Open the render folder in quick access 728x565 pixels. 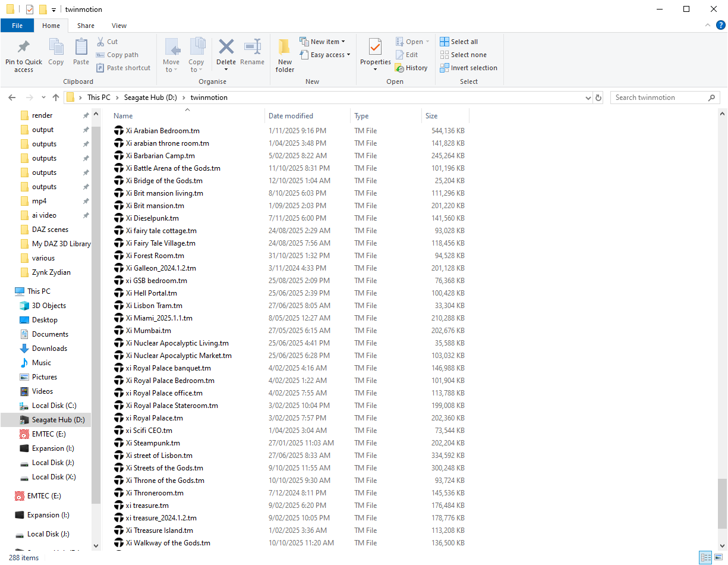42,115
